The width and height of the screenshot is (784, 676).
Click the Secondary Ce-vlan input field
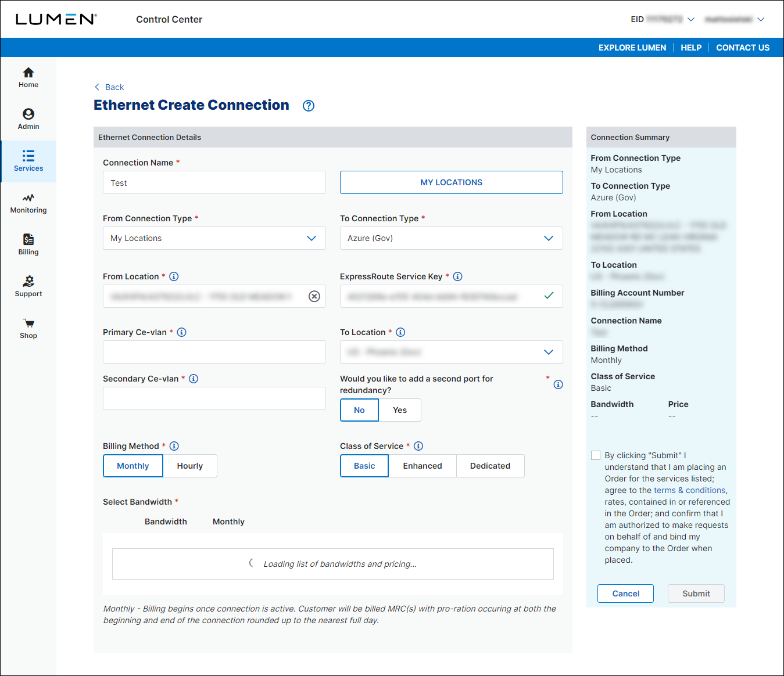point(214,398)
